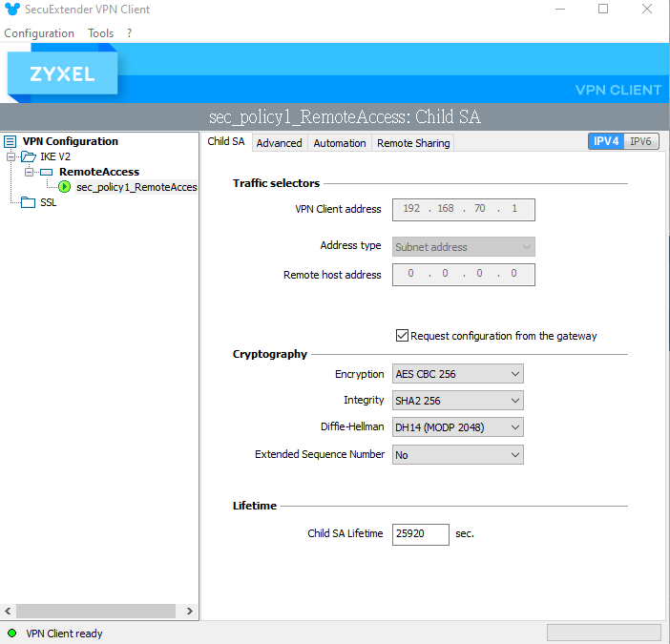The height and width of the screenshot is (644, 670).
Task: Maximize the SecuExtender window
Action: pos(603,9)
